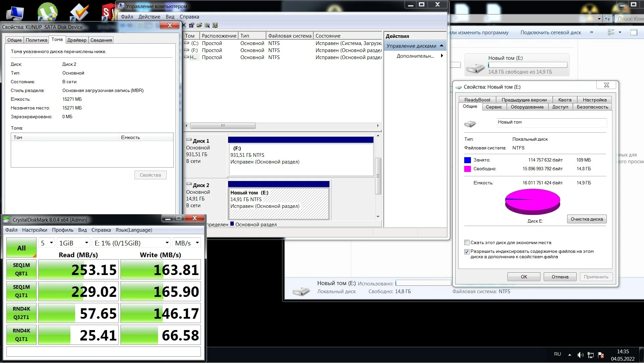Click the open folder toolbar icon
Screen dimensions: 644x363
click(x=199, y=25)
